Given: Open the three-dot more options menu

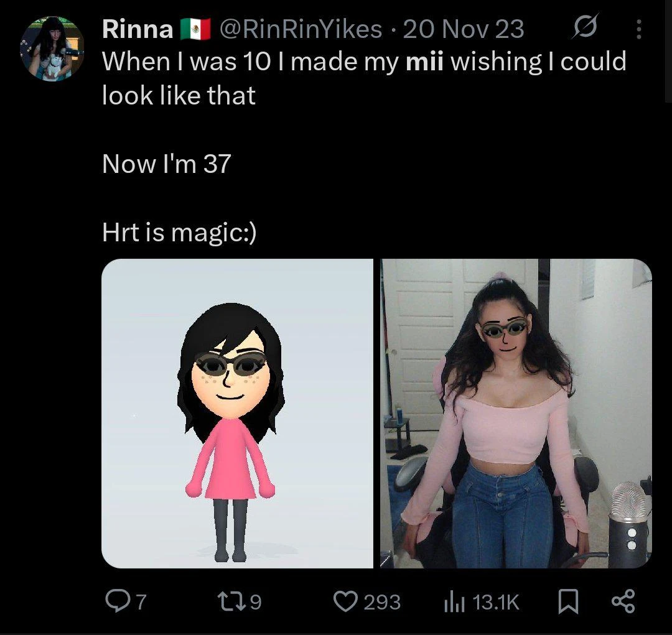Looking at the screenshot, I should click(x=638, y=29).
